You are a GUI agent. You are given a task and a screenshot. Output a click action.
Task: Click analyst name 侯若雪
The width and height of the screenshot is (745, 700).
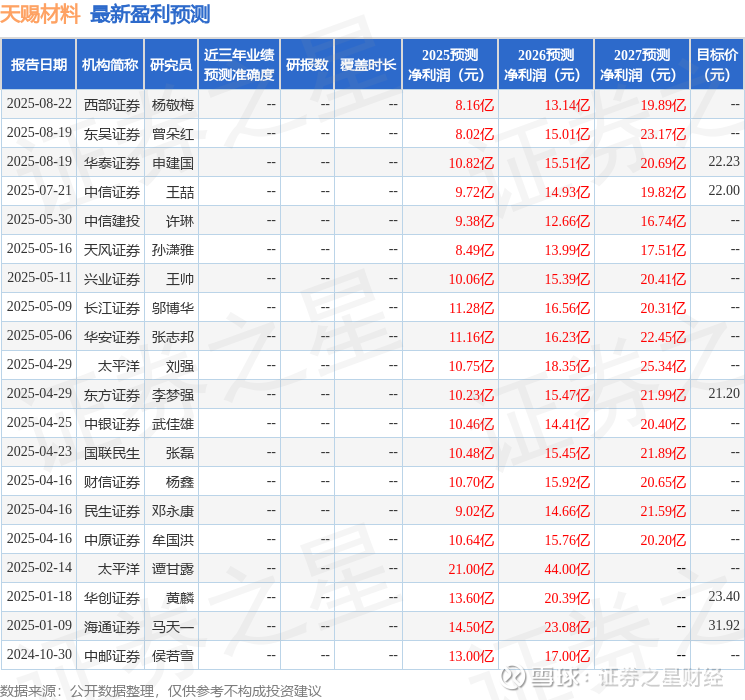[x=173, y=656]
